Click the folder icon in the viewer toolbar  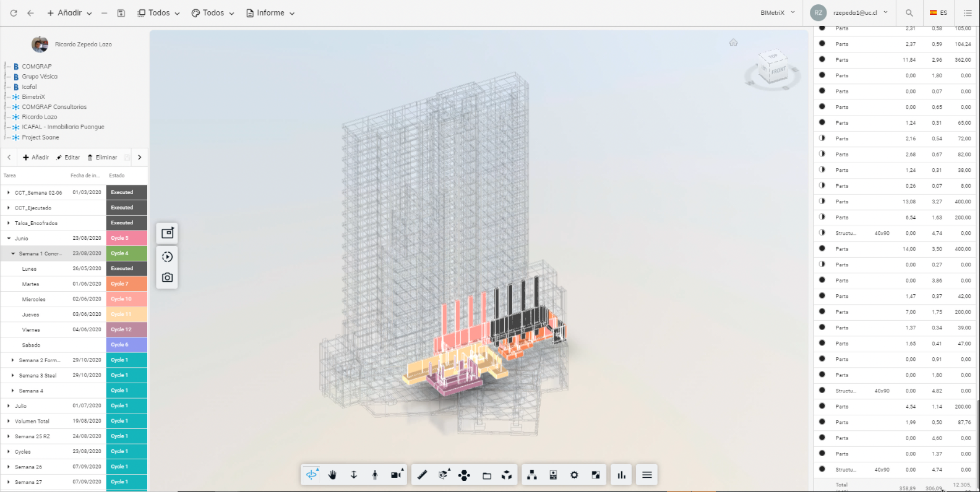(x=487, y=475)
